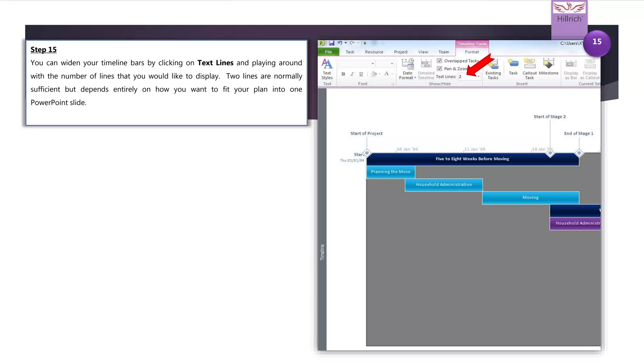Select the Moving task bar
Screen dimensions: 644x362
tap(530, 198)
